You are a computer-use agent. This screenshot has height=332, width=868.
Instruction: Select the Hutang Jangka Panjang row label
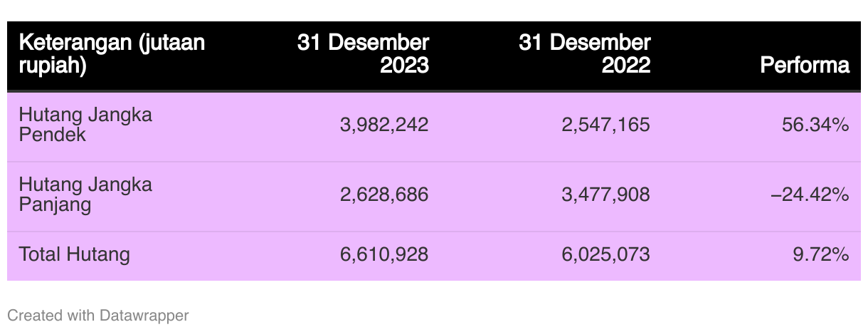85,194
